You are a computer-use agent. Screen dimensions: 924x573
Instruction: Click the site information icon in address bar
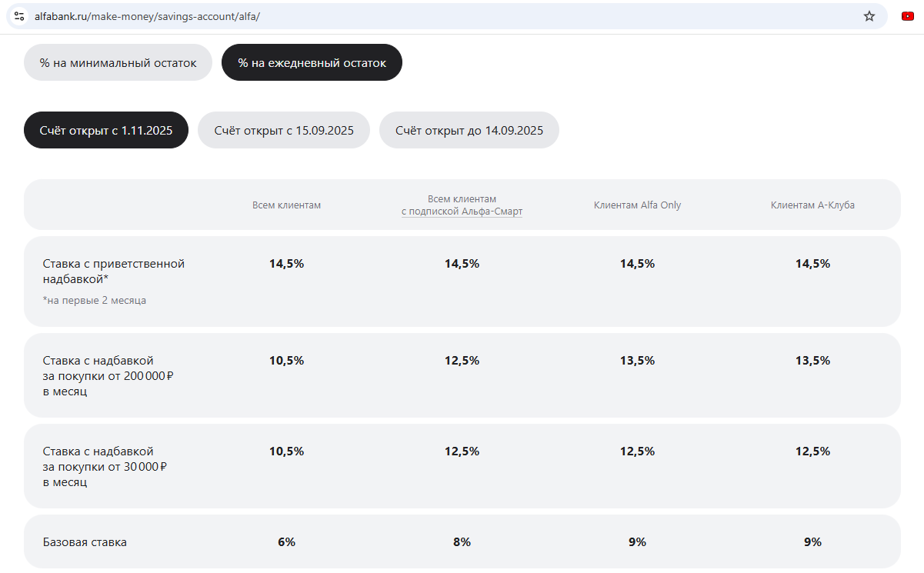19,16
